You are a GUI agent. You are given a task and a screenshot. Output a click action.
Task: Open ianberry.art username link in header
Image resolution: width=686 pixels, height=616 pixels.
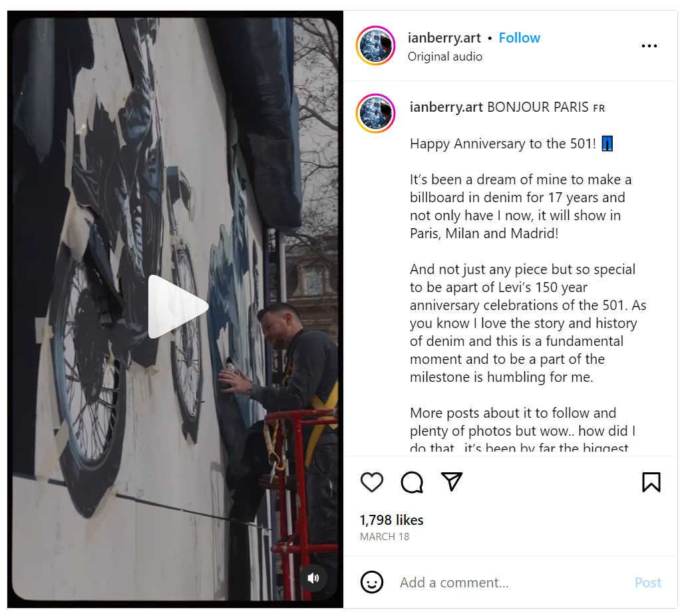tap(444, 38)
